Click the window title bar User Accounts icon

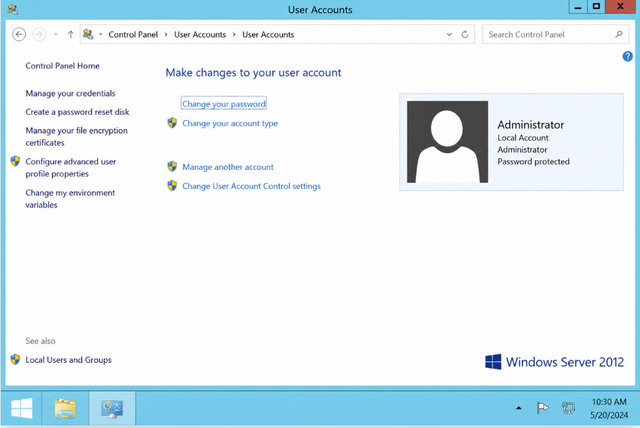(x=13, y=9)
